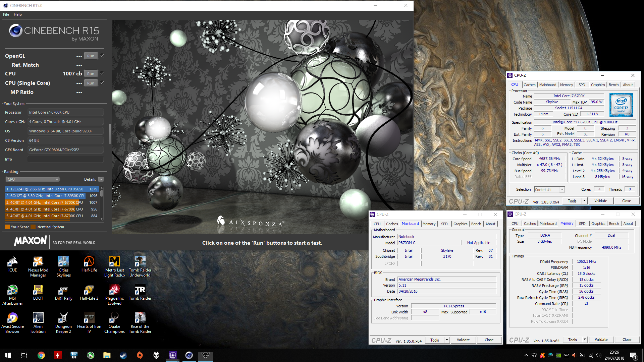Open the Plague Inc Evolved icon

click(x=114, y=295)
